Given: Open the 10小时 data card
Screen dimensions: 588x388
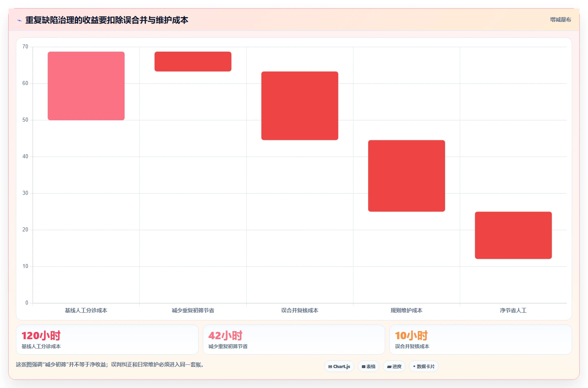Looking at the screenshot, I should (x=480, y=340).
